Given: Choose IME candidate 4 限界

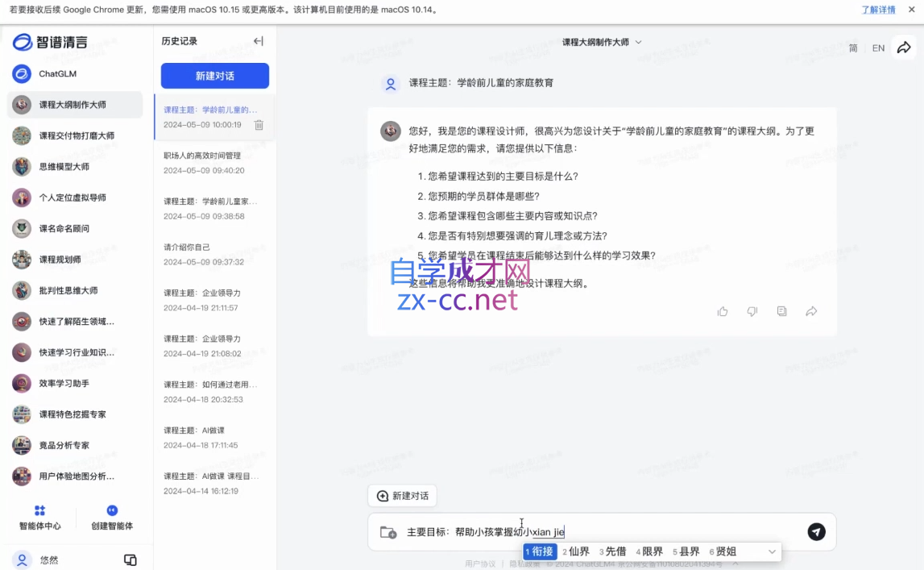Looking at the screenshot, I should tap(649, 551).
